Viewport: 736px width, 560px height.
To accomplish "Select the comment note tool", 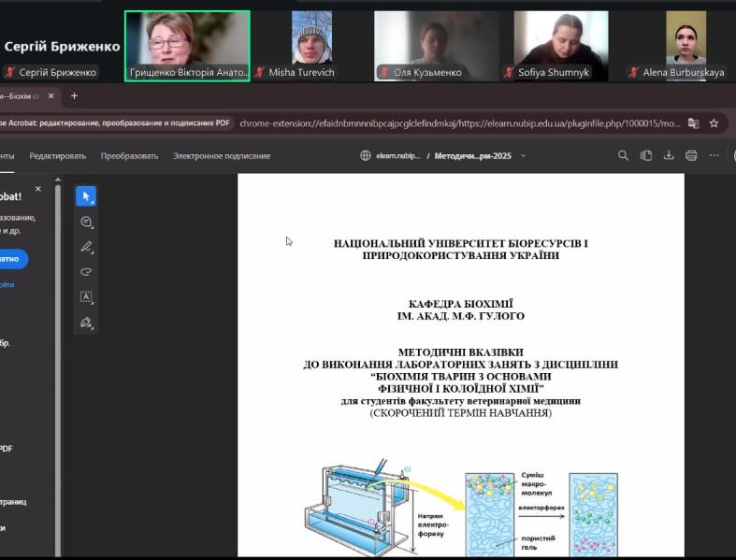I will (x=86, y=222).
